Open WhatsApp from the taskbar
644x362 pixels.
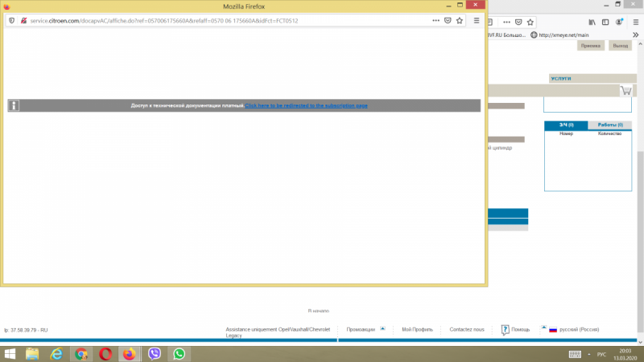coord(179,353)
